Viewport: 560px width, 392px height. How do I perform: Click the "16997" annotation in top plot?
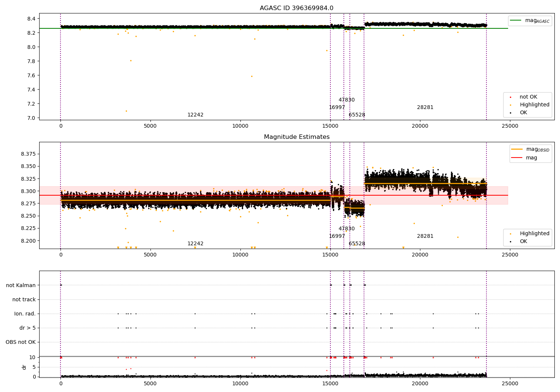[337, 108]
